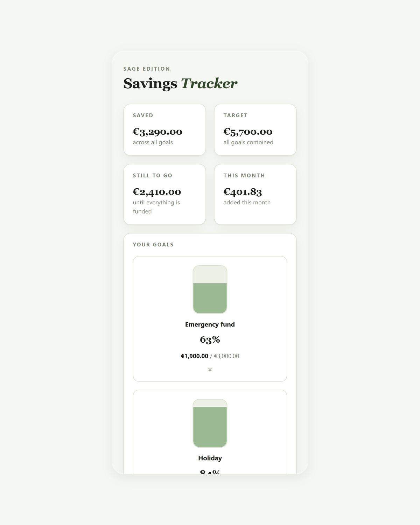Click the empty top portion of Emergency jar
The image size is (420, 525).
(x=210, y=275)
